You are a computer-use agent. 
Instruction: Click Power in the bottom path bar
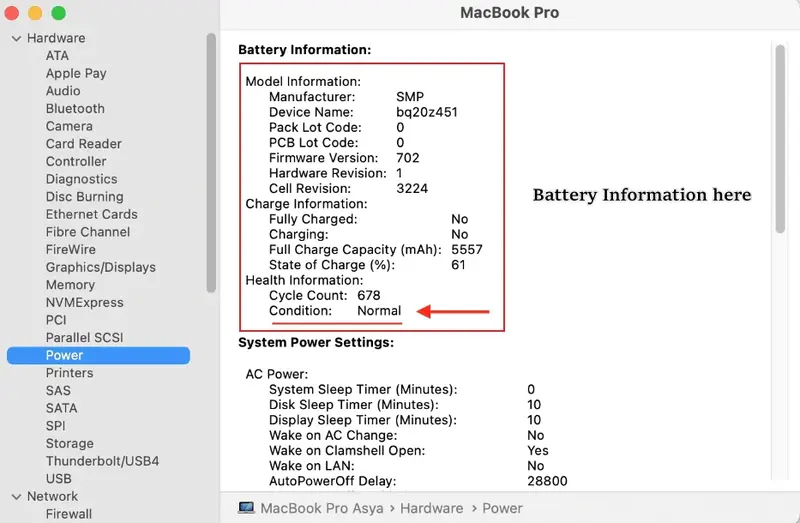[x=502, y=508]
